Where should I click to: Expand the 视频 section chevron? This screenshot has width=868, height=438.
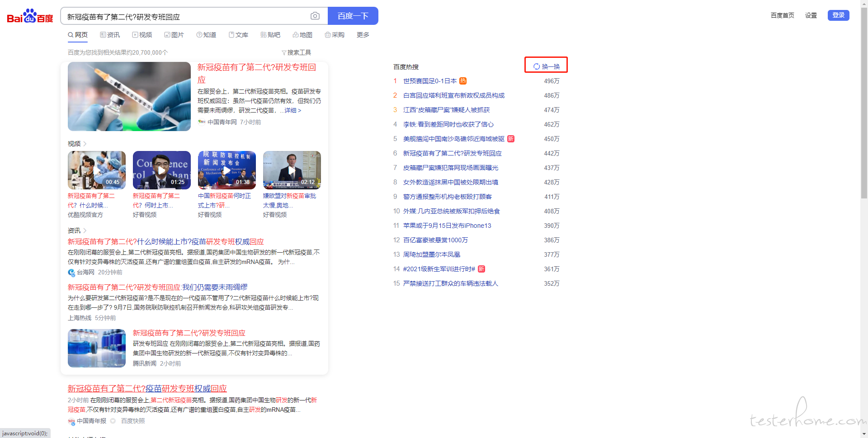click(85, 144)
